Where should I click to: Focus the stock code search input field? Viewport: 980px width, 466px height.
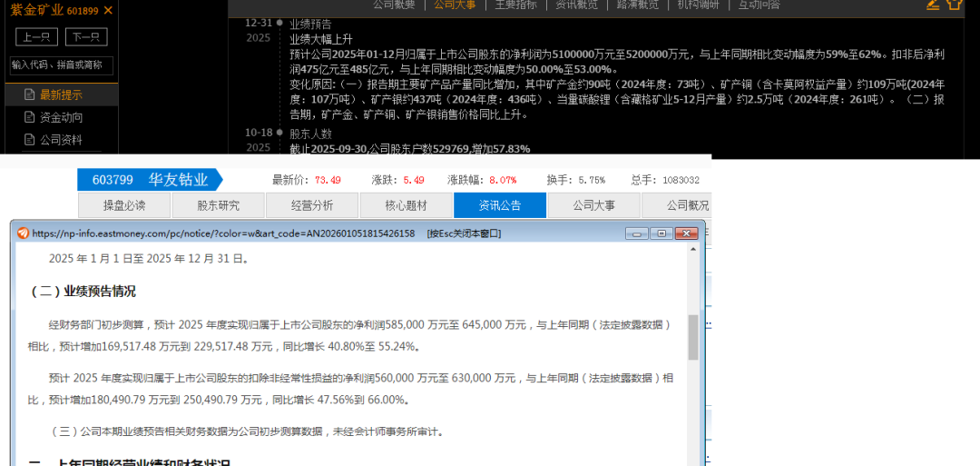point(62,65)
